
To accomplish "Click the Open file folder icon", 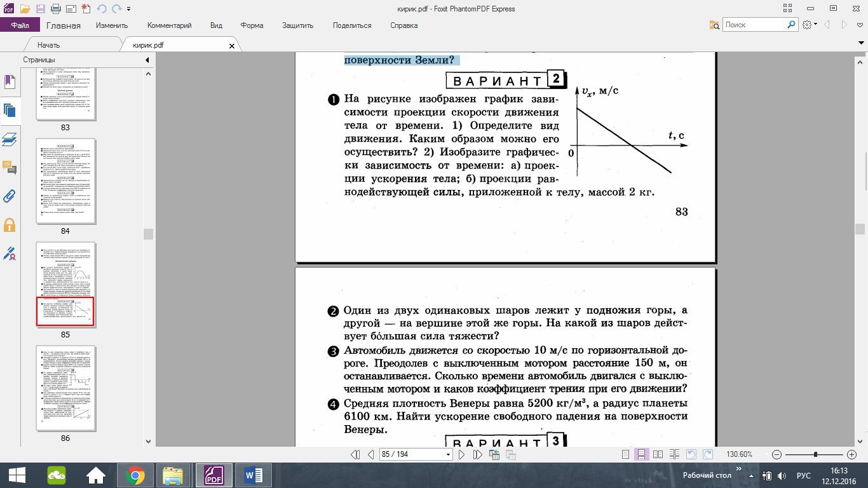I will click(25, 9).
